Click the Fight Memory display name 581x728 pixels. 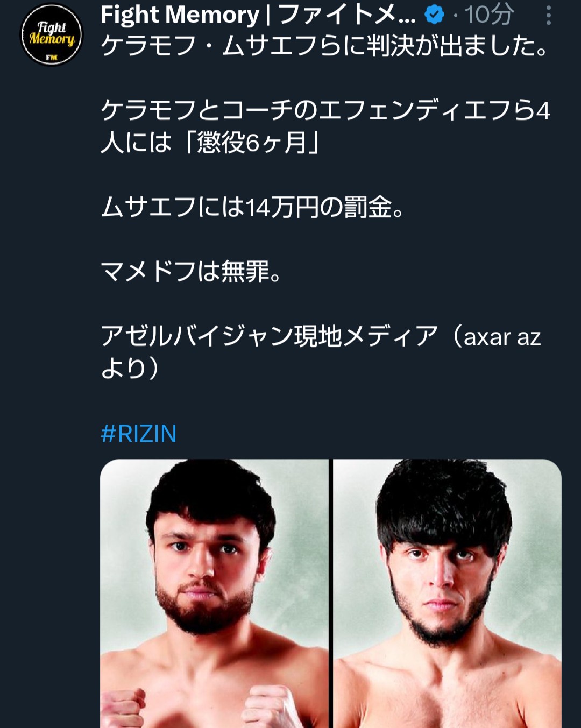pos(180,15)
